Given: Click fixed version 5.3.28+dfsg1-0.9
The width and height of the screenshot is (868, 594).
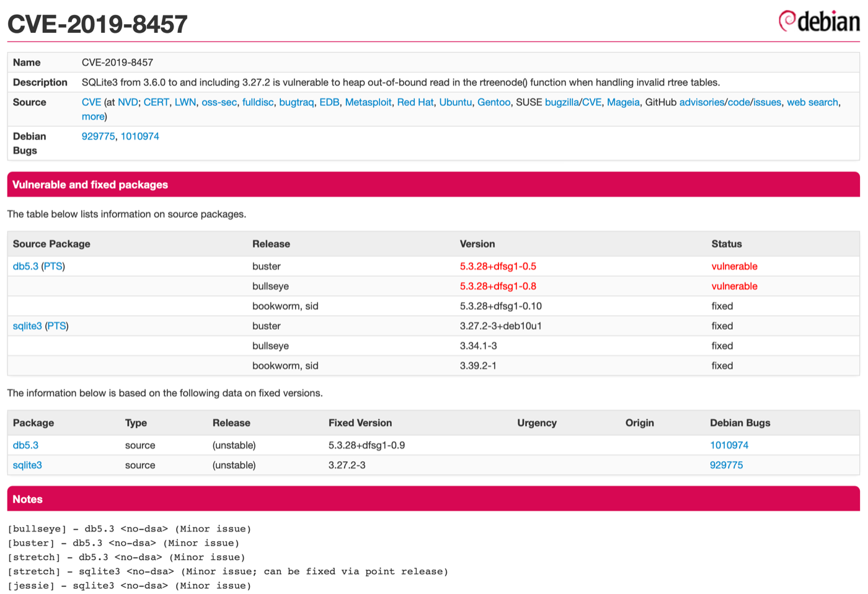Looking at the screenshot, I should click(x=366, y=445).
